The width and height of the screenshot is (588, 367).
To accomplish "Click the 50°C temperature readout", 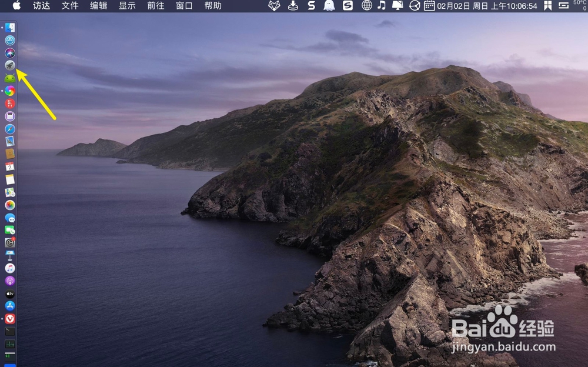I will (x=580, y=2).
